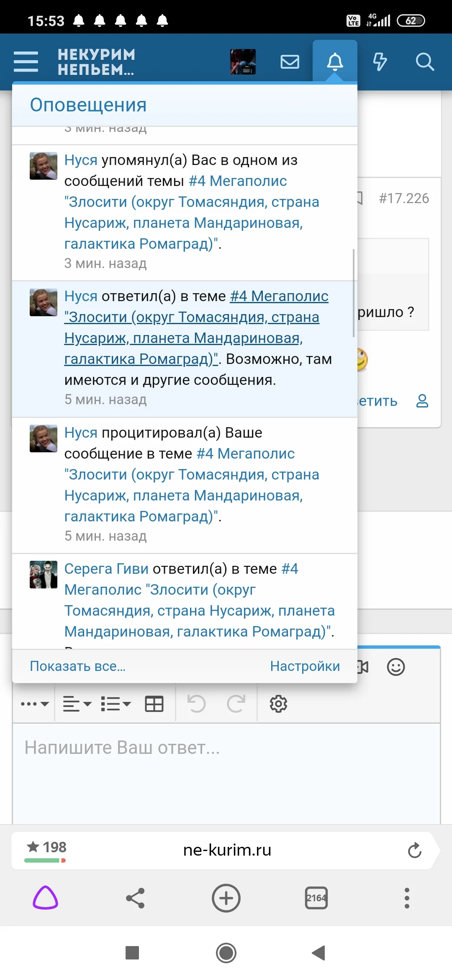This screenshot has height=980, width=452.
Task: Expand the text alignment dropdown
Action: (x=77, y=704)
